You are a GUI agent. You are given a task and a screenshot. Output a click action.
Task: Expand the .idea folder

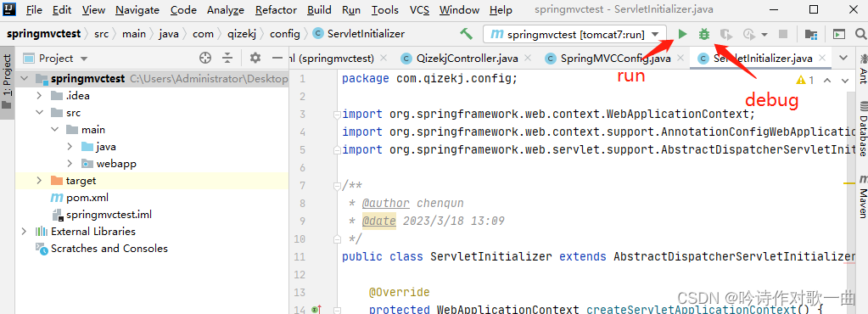tap(39, 96)
